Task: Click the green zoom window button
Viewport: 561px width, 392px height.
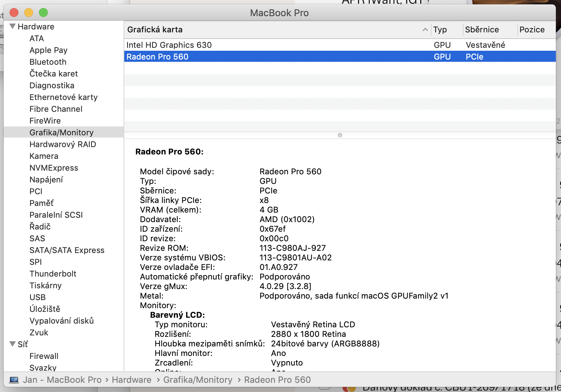Action: point(43,13)
